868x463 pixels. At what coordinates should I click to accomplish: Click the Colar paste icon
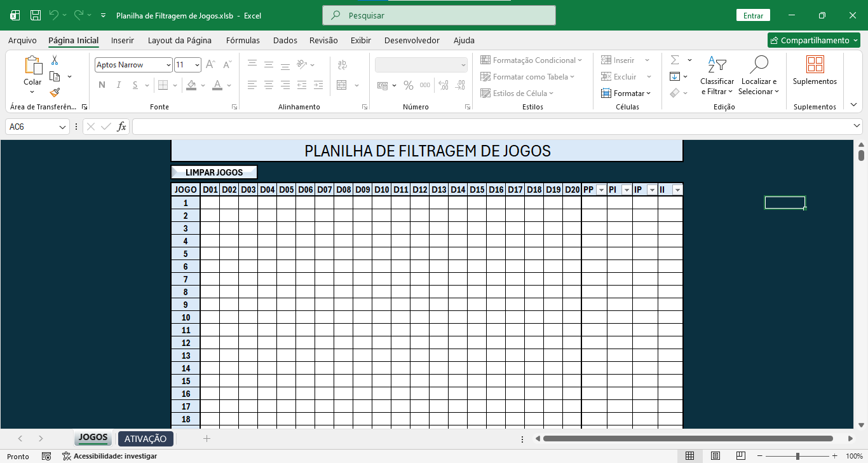tap(32, 66)
